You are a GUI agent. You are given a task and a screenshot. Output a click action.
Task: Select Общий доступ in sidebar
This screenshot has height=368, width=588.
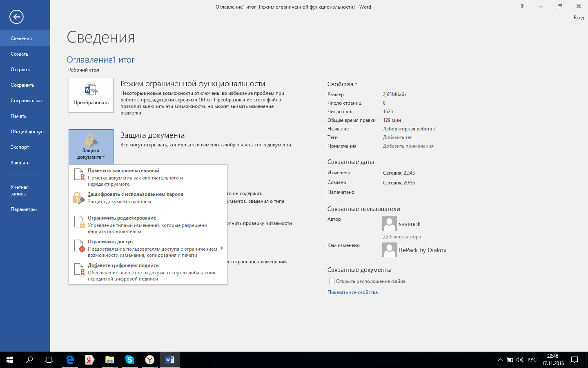coord(25,131)
